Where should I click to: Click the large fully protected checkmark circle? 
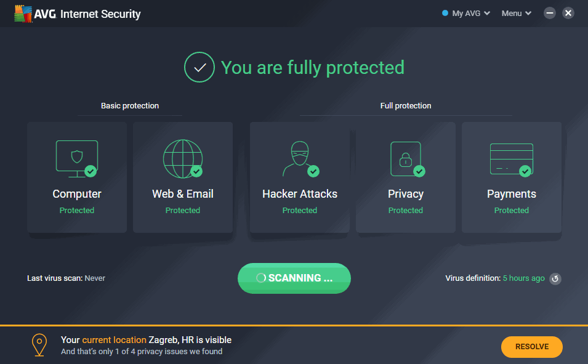pyautogui.click(x=199, y=67)
